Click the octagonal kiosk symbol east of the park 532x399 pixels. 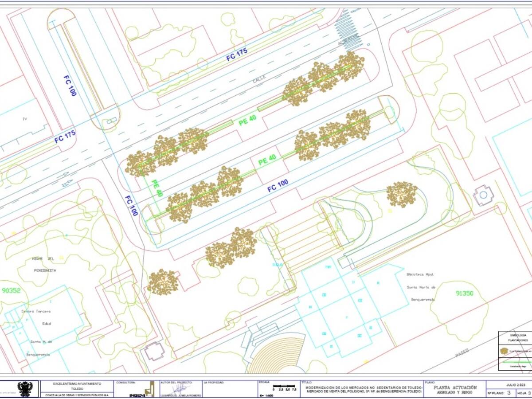pyautogui.click(x=483, y=195)
